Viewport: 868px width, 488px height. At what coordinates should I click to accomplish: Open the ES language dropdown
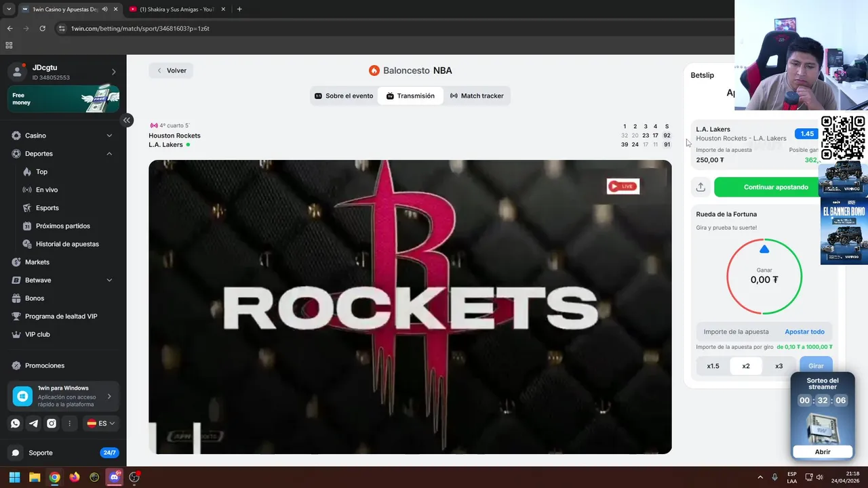[x=101, y=423]
